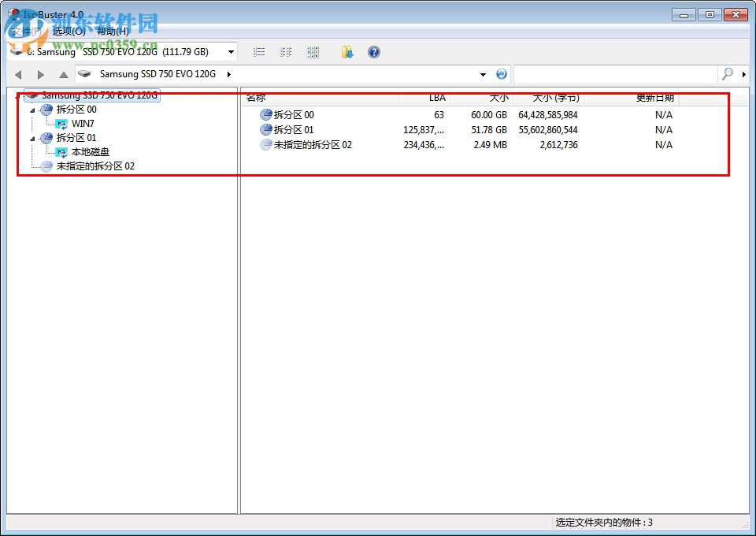Screen dimensions: 756x536
Task: Click the forward navigation arrow
Action: (x=40, y=73)
